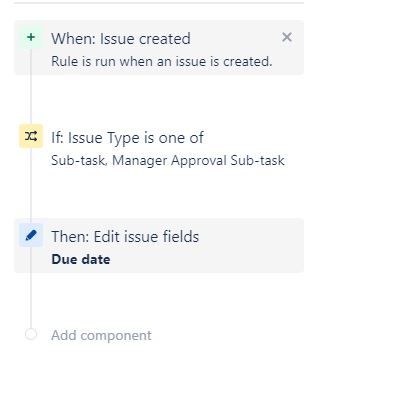Click 'Sub-task, Manager Approval Sub-task' values

(168, 161)
